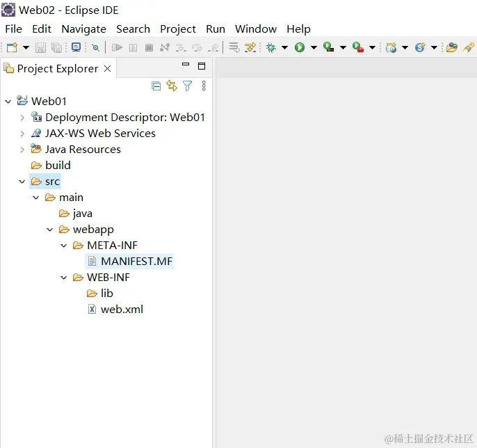
Task: Click the Terminate debug icon
Action: pyautogui.click(x=149, y=47)
